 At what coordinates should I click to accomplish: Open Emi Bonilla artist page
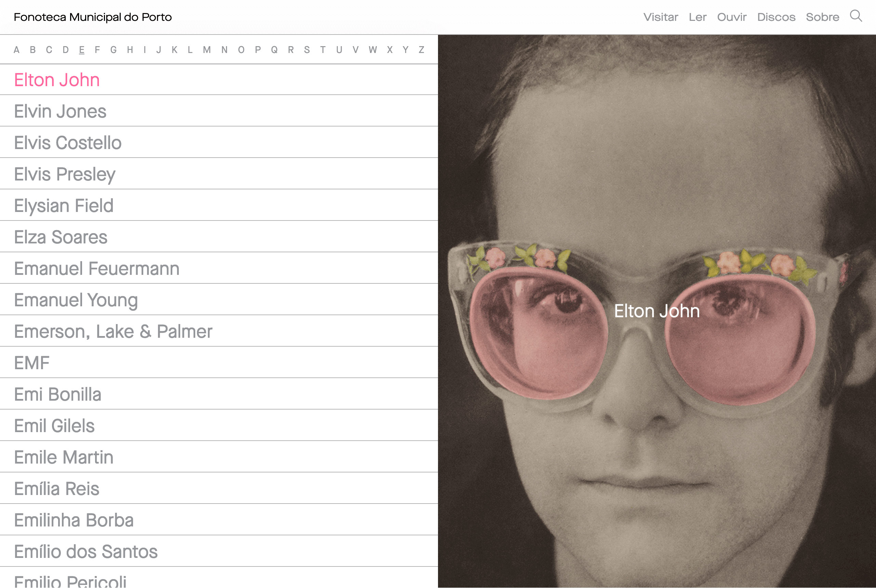point(219,395)
